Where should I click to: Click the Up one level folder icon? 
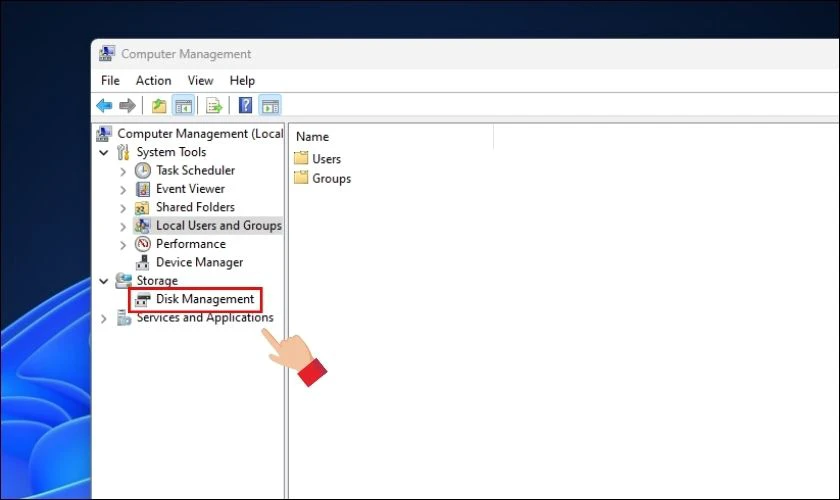coord(159,106)
